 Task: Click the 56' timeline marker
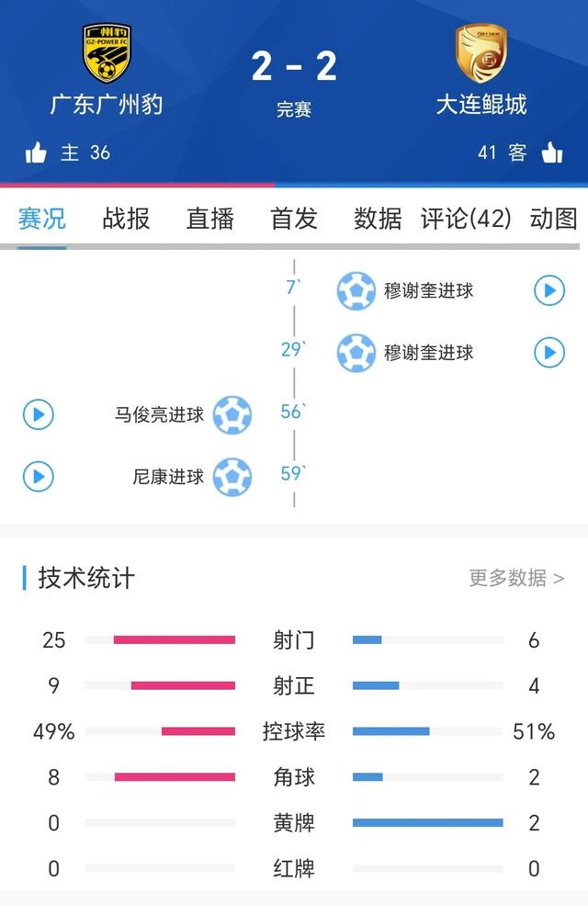coord(293,412)
